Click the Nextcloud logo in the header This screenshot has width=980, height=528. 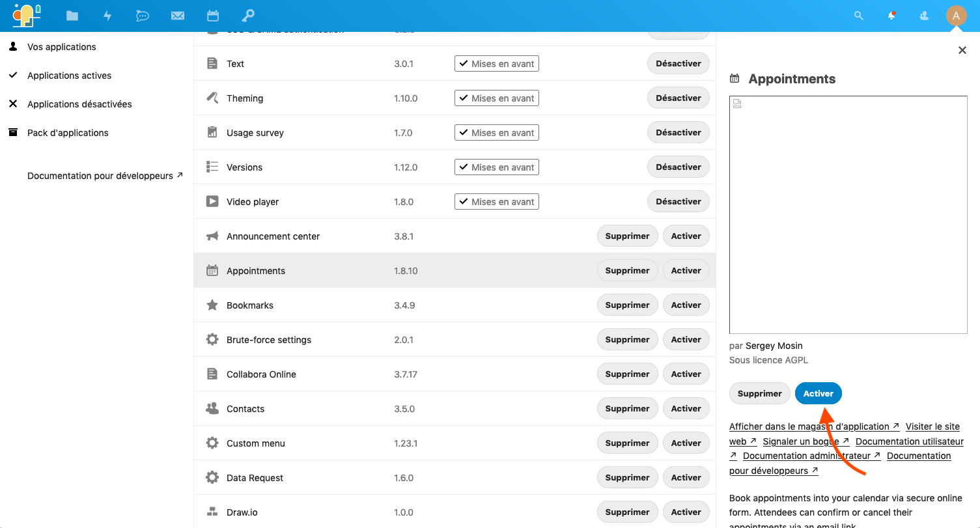tap(27, 15)
